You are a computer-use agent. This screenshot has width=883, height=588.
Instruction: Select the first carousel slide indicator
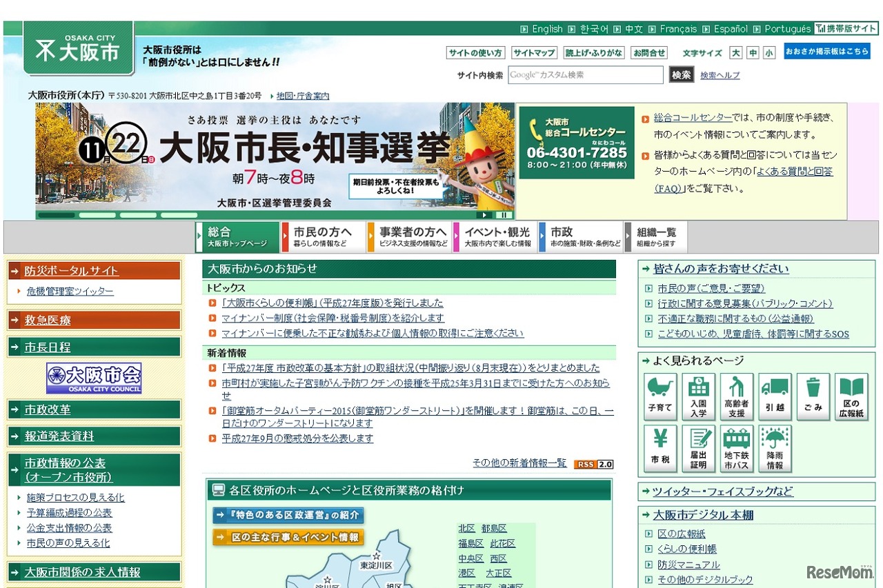[56, 214]
